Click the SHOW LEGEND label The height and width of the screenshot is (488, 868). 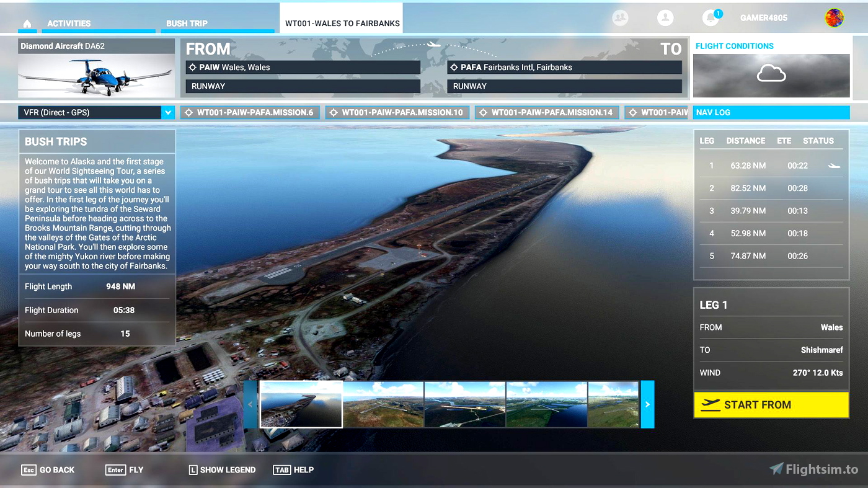click(228, 470)
